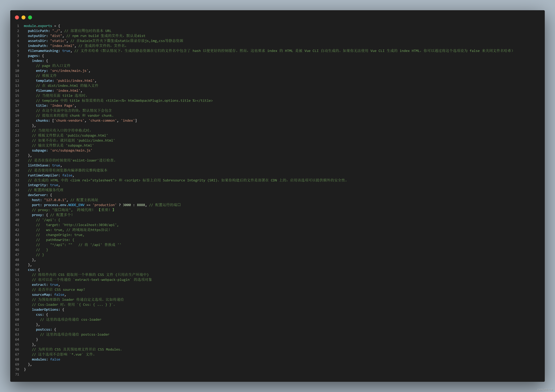Click line number 35 beside devServer
The height and width of the screenshot is (392, 555).
pyautogui.click(x=17, y=195)
